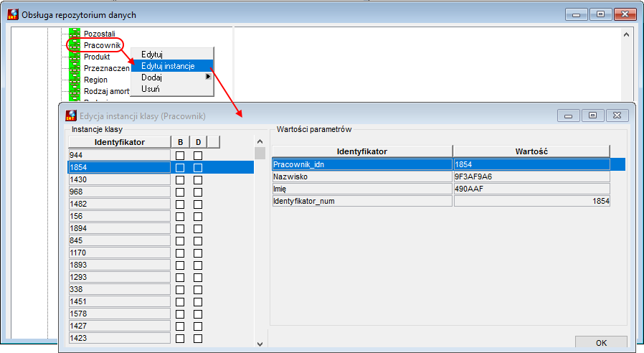644x353 pixels.
Task: Select Pracownik in the class tree
Action: (103, 45)
